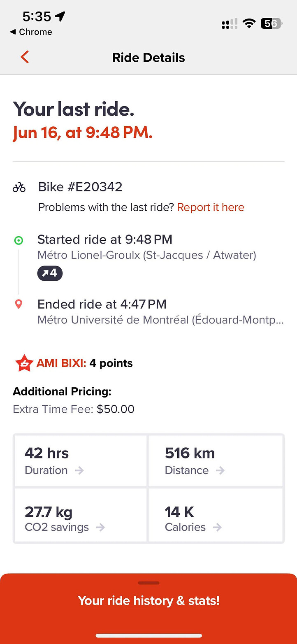297x644 pixels.
Task: Open "Your ride history & stats!" panel
Action: click(148, 600)
